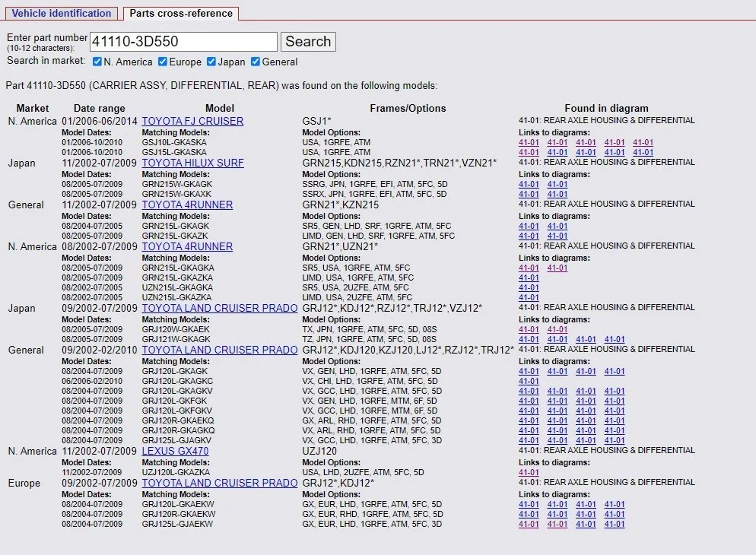Open TOYOTA 4RUNNER link in the N. America row
756x555 pixels.
187,246
